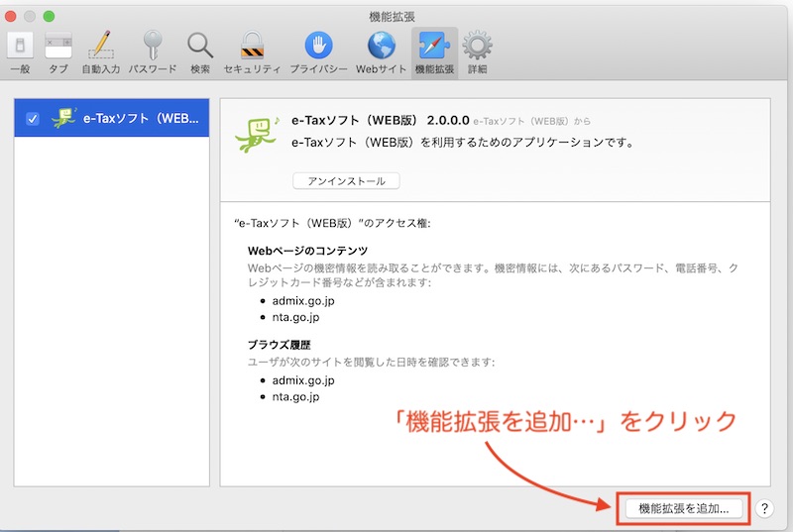This screenshot has height=532, width=793.
Task: Open the パスワード key icon pane
Action: pos(153,53)
